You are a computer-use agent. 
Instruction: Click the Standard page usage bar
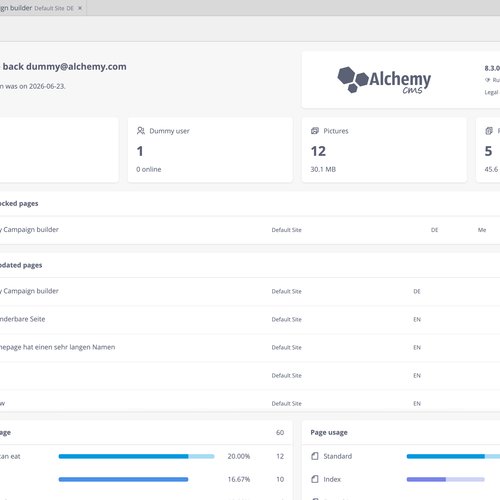point(453,456)
